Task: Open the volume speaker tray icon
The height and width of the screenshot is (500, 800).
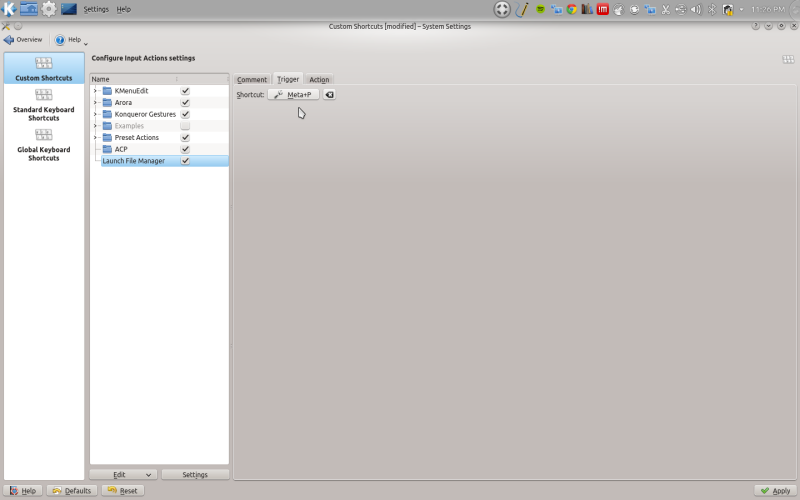Action: coord(696,9)
